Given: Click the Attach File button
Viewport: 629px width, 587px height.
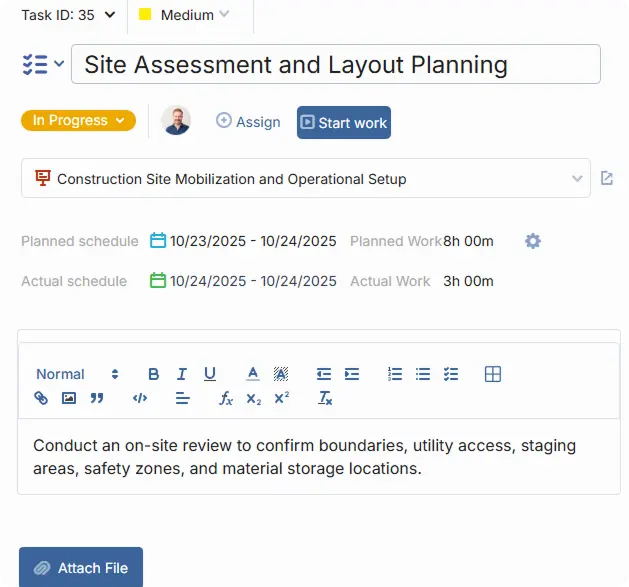Looking at the screenshot, I should tap(81, 568).
